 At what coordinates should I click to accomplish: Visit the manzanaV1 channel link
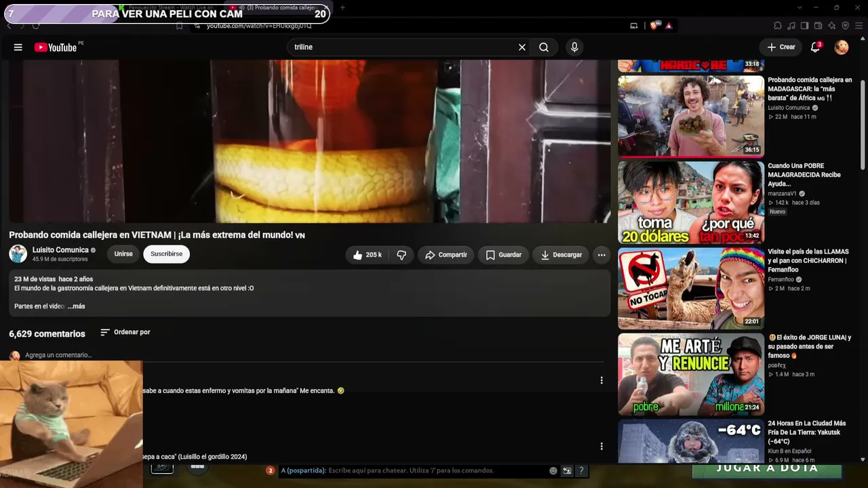(782, 194)
